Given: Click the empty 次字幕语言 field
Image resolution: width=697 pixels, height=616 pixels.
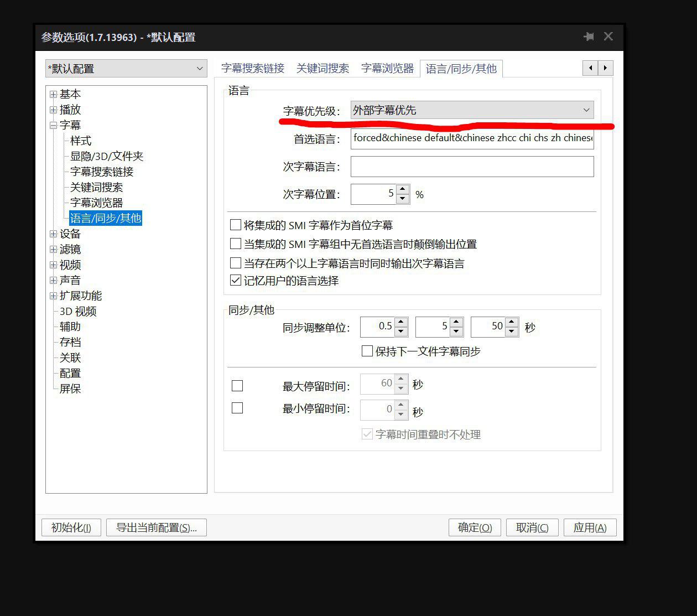Looking at the screenshot, I should tap(472, 167).
